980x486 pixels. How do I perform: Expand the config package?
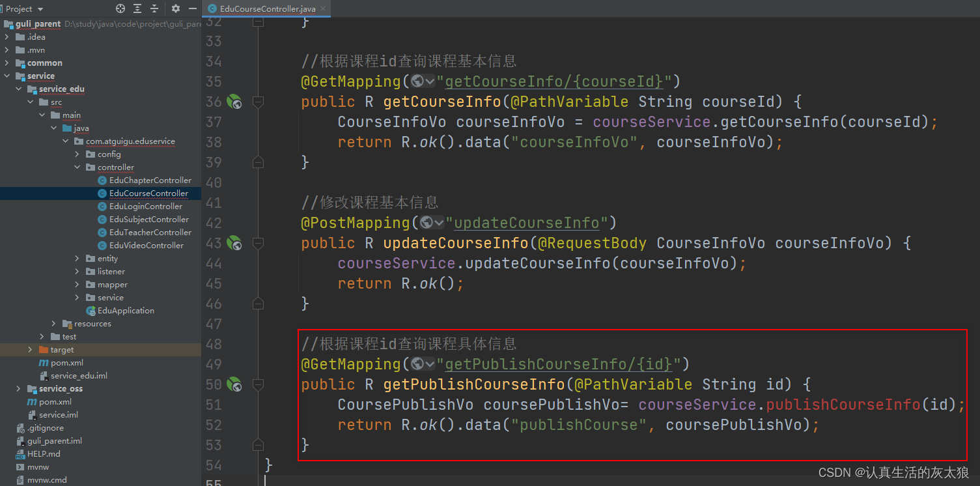(77, 154)
